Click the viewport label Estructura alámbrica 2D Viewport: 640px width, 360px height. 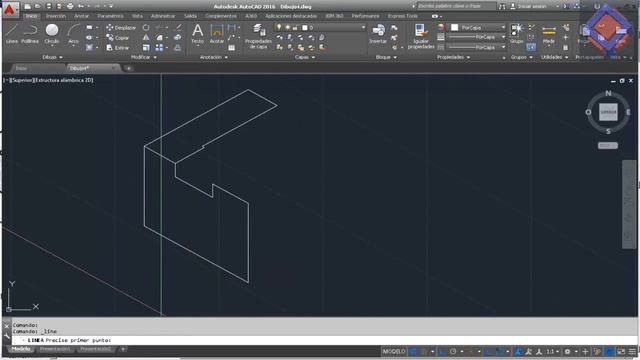pos(64,80)
